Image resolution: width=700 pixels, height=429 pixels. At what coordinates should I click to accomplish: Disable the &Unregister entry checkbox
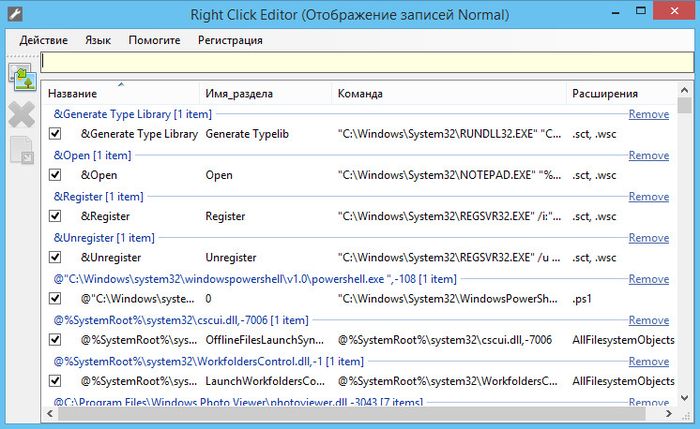pyautogui.click(x=56, y=258)
